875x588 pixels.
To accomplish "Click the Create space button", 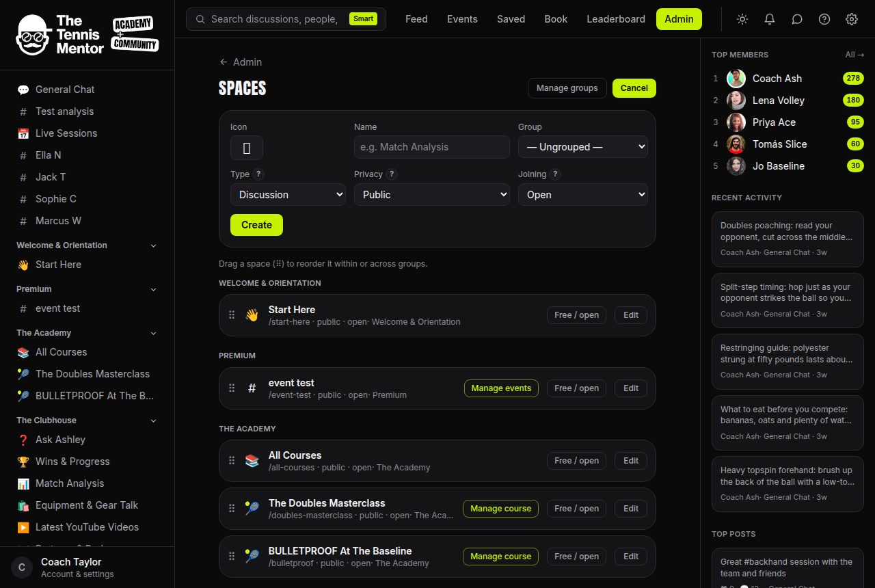I will (256, 225).
